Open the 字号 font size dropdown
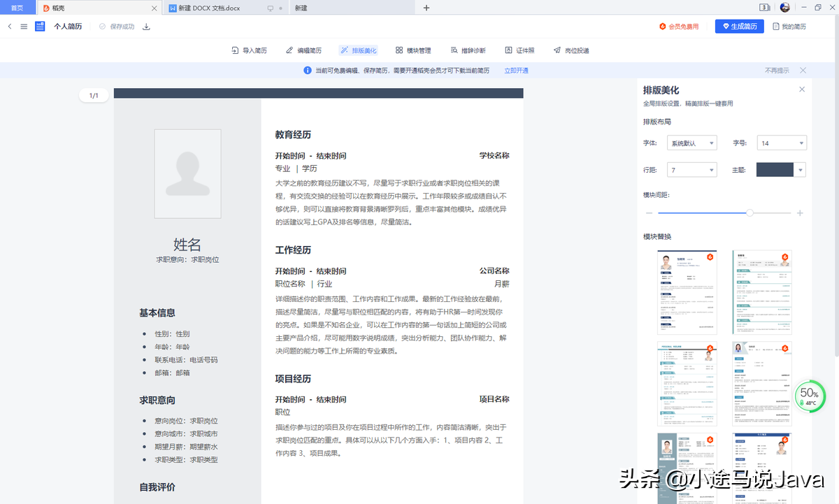 781,143
